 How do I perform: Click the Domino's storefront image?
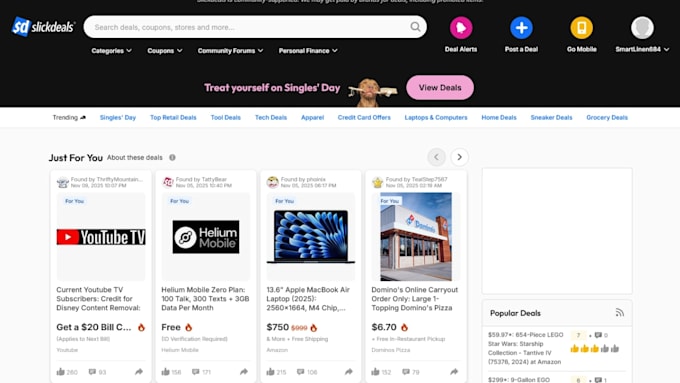(x=416, y=237)
